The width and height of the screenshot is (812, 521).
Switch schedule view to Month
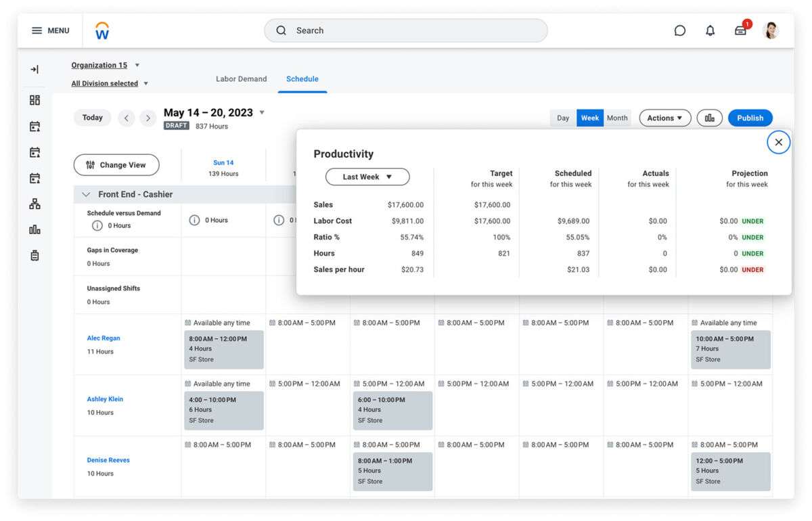coord(616,117)
